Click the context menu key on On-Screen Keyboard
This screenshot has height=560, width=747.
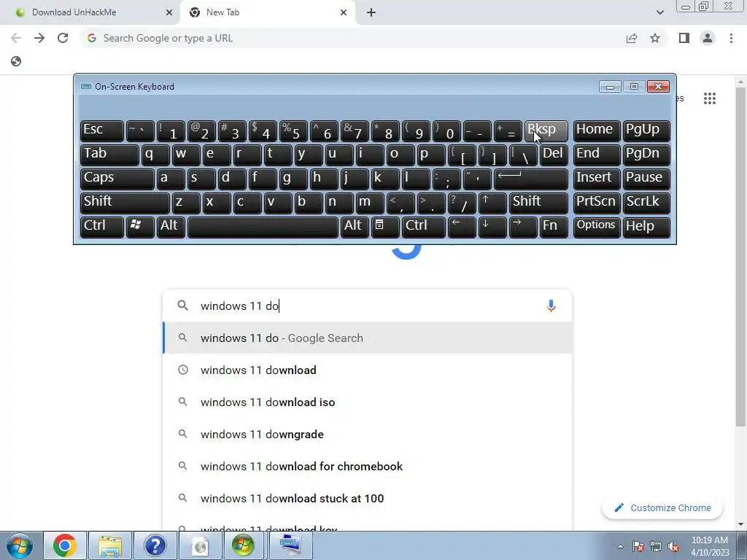pyautogui.click(x=385, y=227)
